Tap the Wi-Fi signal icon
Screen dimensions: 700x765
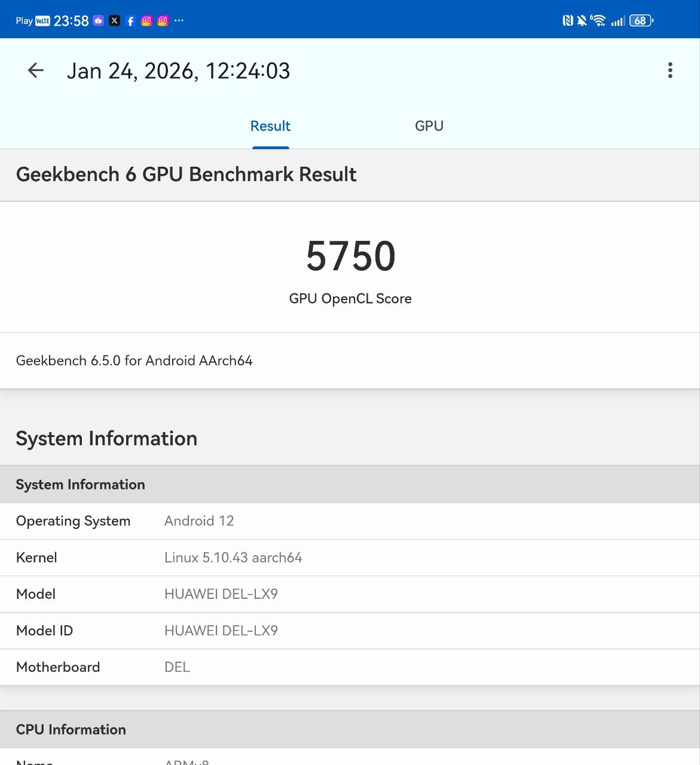click(598, 21)
